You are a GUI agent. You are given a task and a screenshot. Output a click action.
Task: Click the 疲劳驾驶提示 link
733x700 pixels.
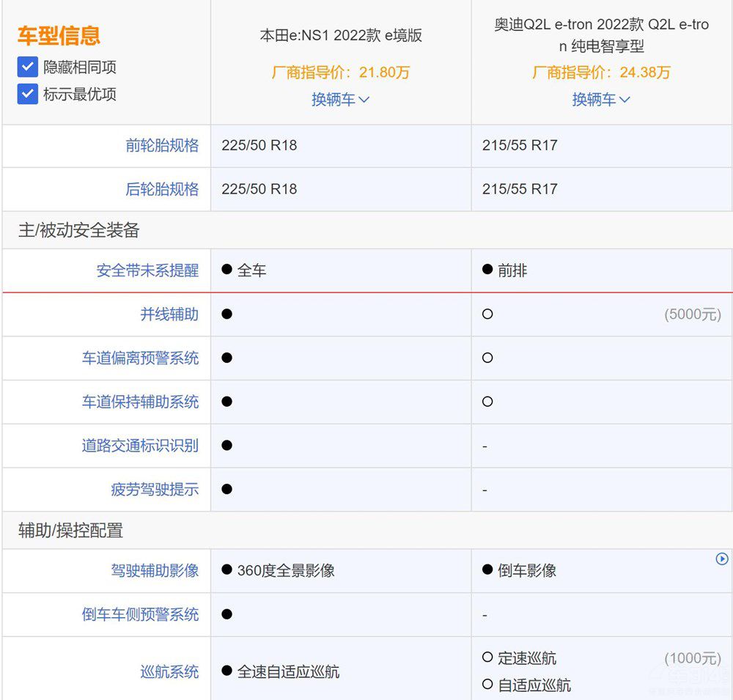pos(155,490)
